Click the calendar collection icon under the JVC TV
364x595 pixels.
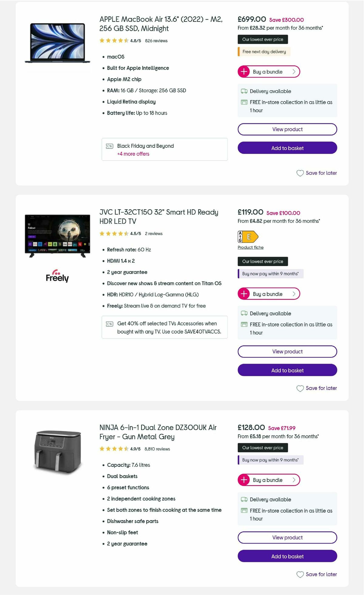[x=244, y=324]
